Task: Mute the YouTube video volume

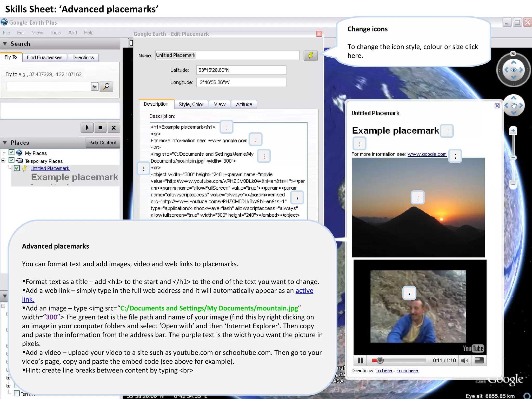Action: (x=465, y=360)
